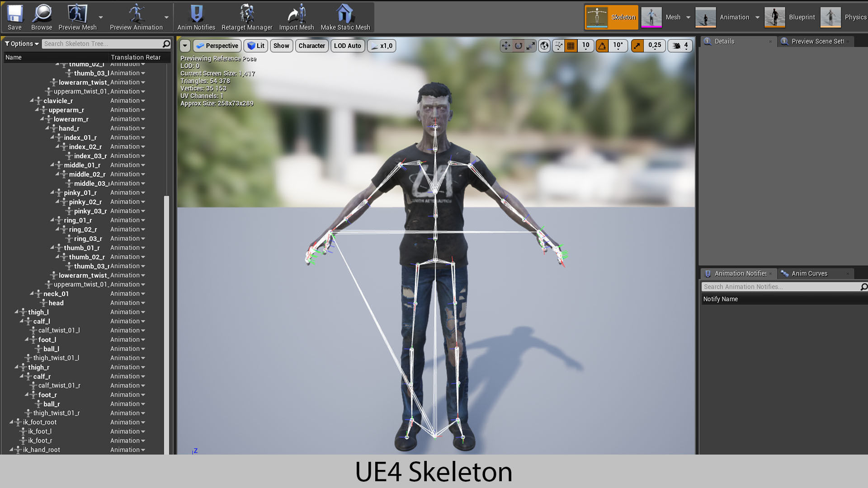Toggle scale snapping in viewport
The width and height of the screenshot is (868, 488).
coord(637,46)
